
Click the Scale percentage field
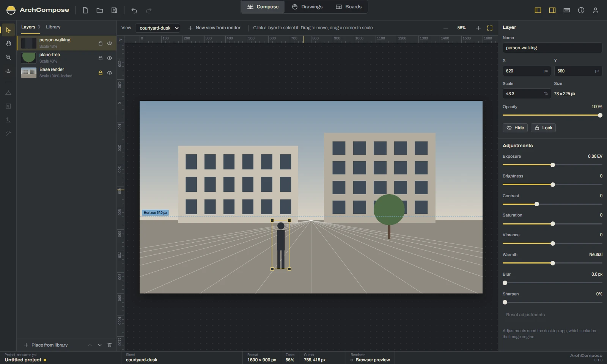tap(527, 94)
